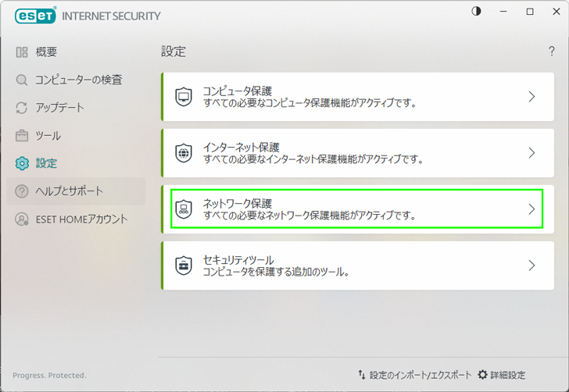Image resolution: width=569 pixels, height=392 pixels.
Task: Open the セキュリティツール title text
Action: coord(238,259)
